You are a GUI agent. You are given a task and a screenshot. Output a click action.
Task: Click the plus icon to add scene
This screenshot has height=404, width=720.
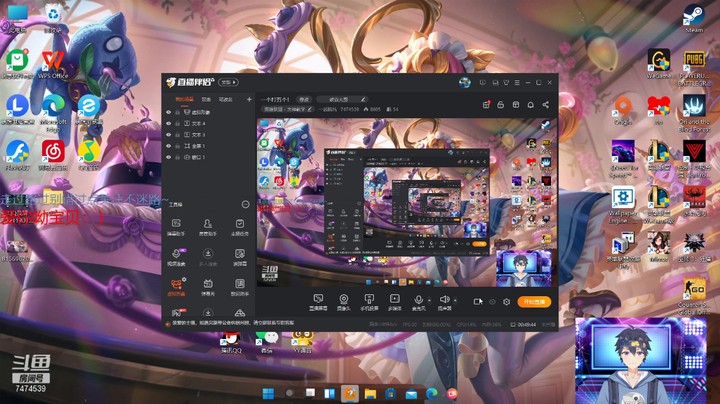[249, 99]
